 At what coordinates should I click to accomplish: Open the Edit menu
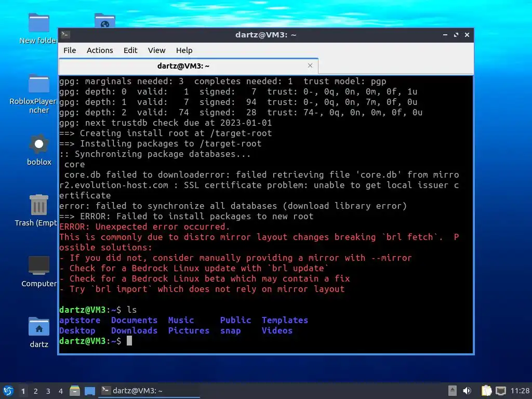pyautogui.click(x=130, y=50)
